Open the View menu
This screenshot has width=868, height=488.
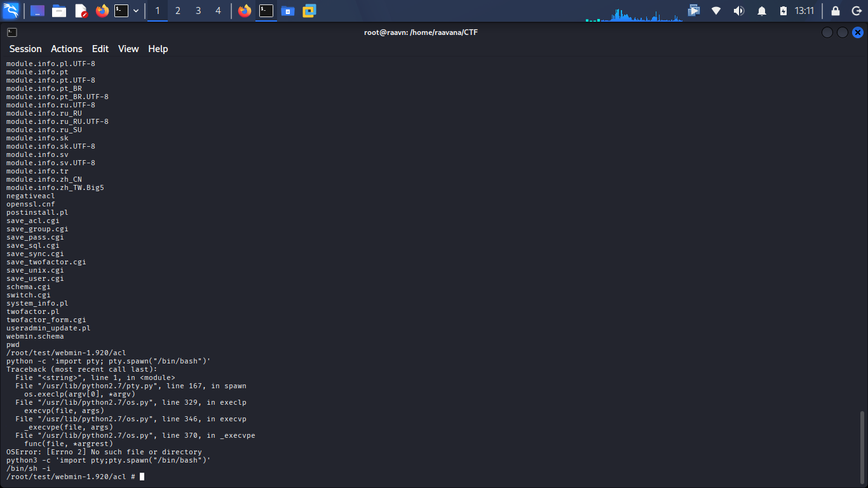[x=128, y=49]
